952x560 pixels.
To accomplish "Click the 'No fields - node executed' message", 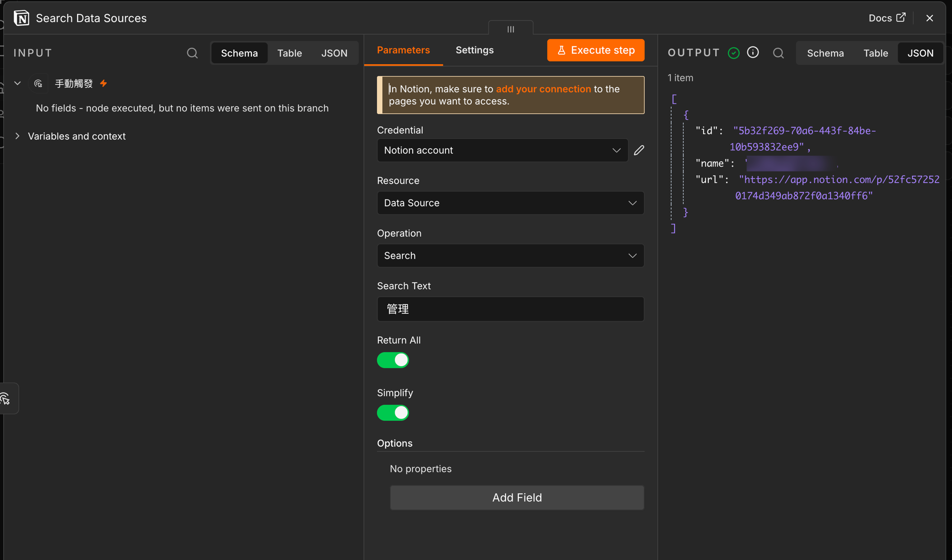I will coord(182,108).
